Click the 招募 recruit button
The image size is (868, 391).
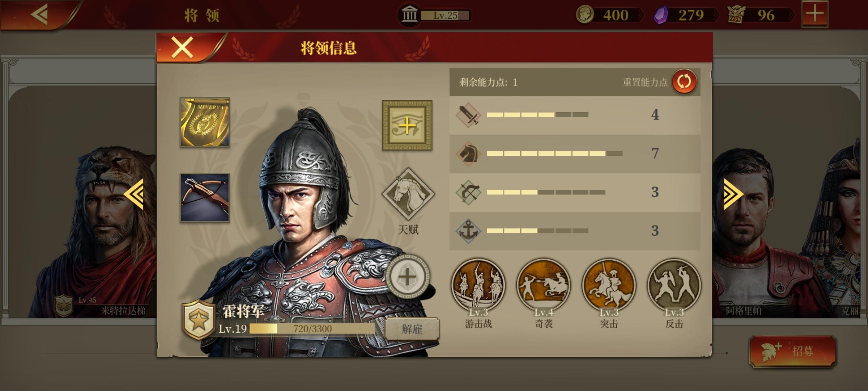coord(793,351)
